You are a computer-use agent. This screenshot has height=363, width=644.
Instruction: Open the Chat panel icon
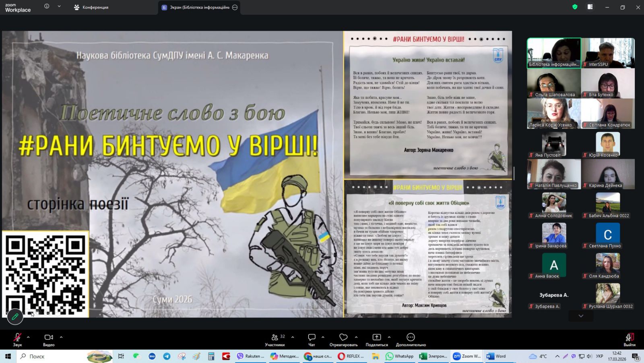tap(312, 338)
